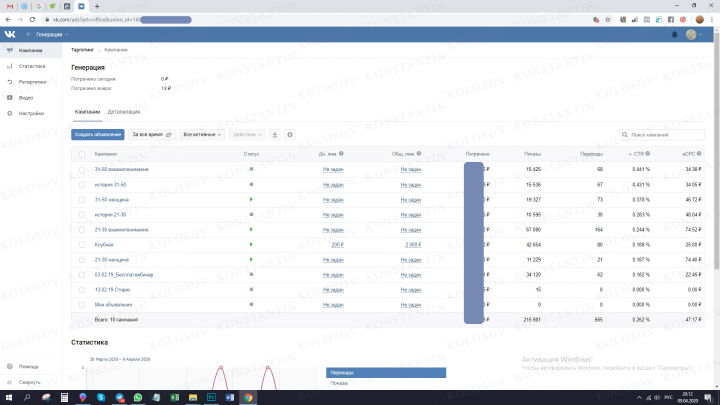Click status stop icon for история 31-50
This screenshot has height=405, width=720.
click(251, 184)
